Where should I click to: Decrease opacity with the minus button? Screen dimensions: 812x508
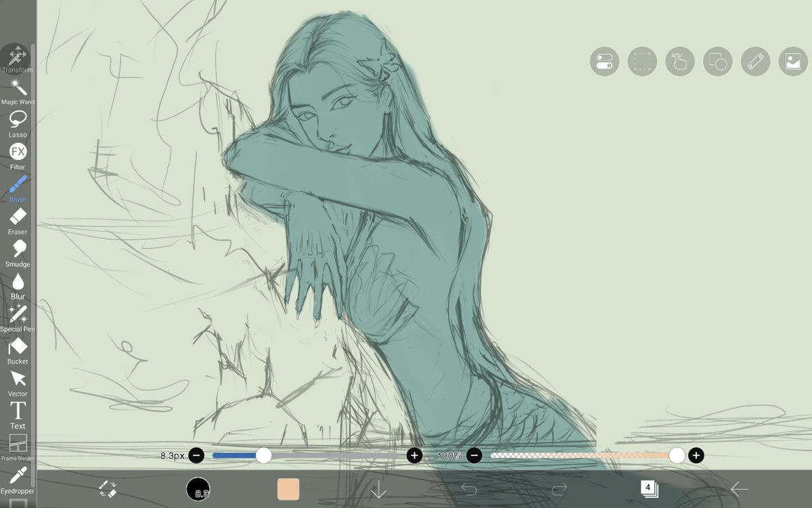point(474,456)
